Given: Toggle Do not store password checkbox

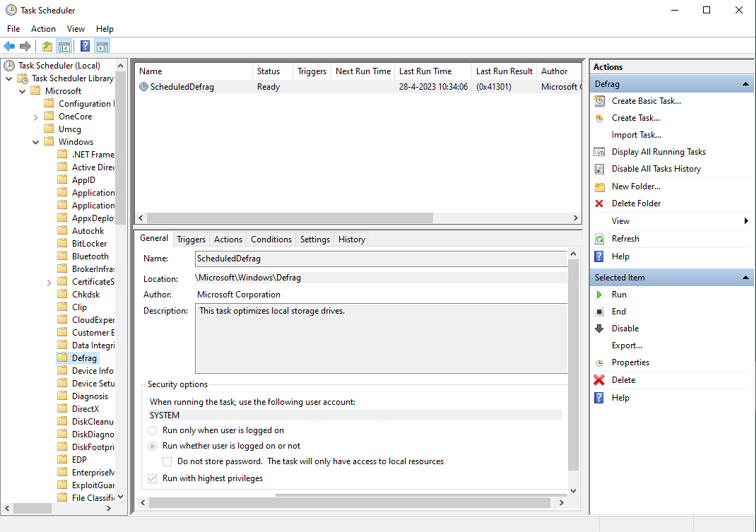Looking at the screenshot, I should [167, 461].
